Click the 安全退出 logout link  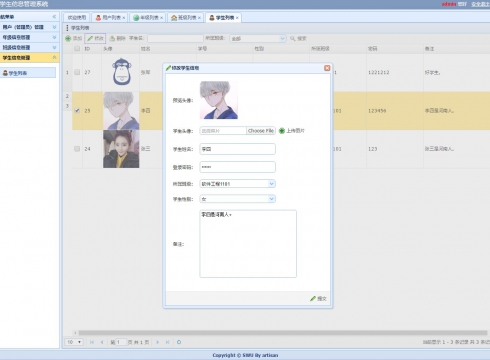(x=480, y=4)
